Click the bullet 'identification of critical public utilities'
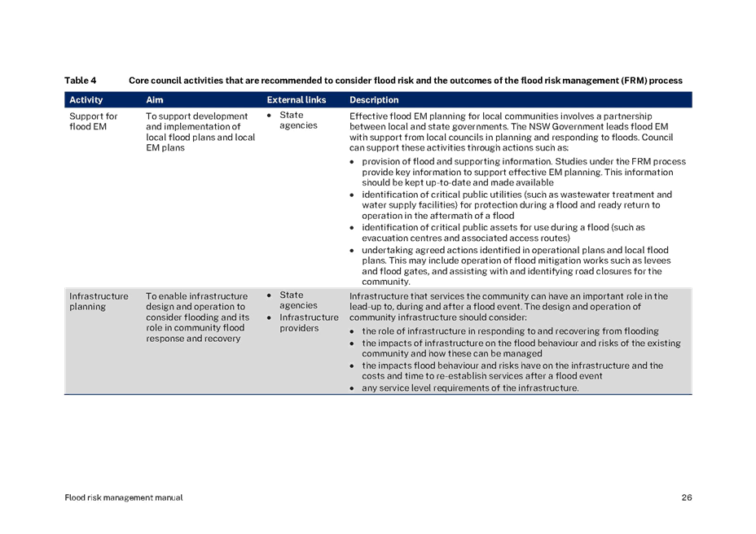Screen dimensions: 756x534 [x=516, y=205]
